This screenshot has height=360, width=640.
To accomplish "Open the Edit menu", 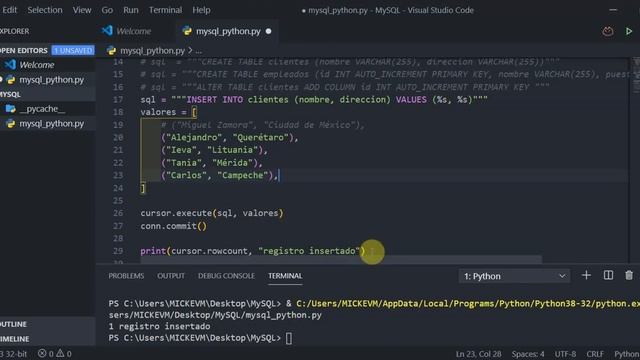I will click(x=9, y=10).
